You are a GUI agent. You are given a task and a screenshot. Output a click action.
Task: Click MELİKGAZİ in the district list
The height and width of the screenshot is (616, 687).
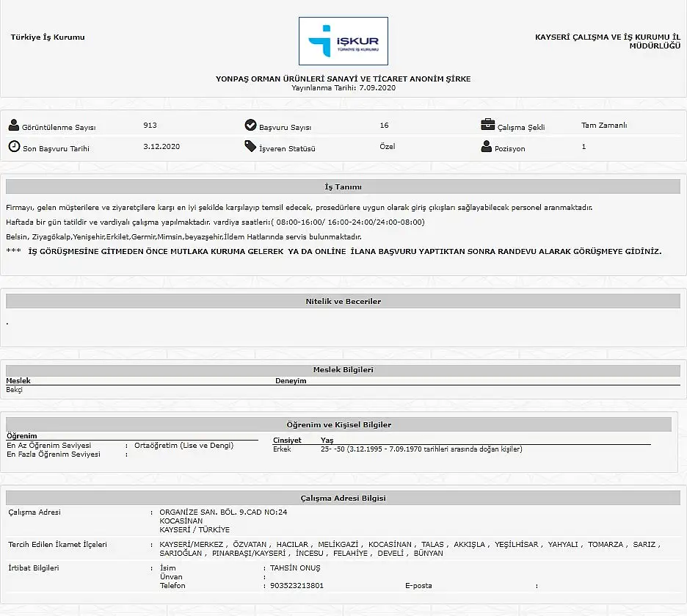(x=338, y=545)
